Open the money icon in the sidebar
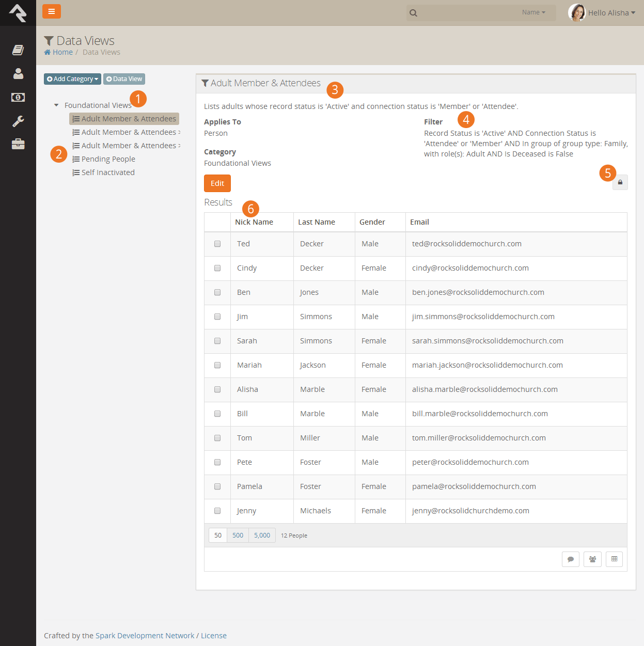644x646 pixels. tap(18, 97)
